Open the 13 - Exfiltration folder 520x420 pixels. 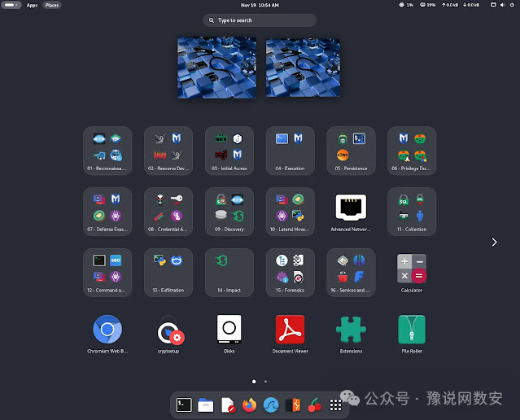pyautogui.click(x=168, y=273)
